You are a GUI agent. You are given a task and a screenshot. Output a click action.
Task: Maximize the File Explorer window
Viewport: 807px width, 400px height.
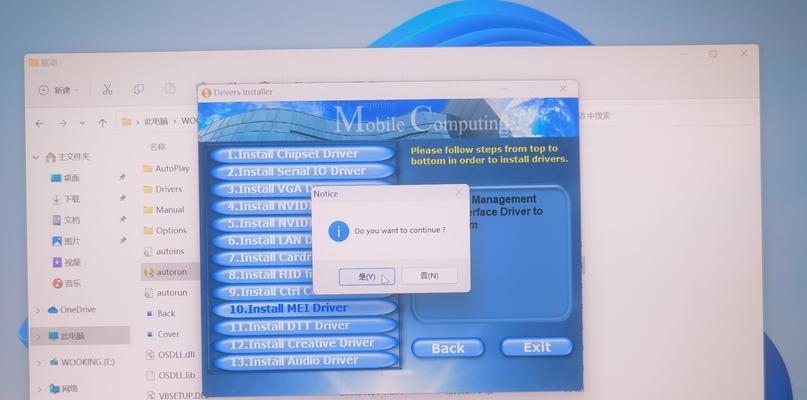pyautogui.click(x=713, y=54)
